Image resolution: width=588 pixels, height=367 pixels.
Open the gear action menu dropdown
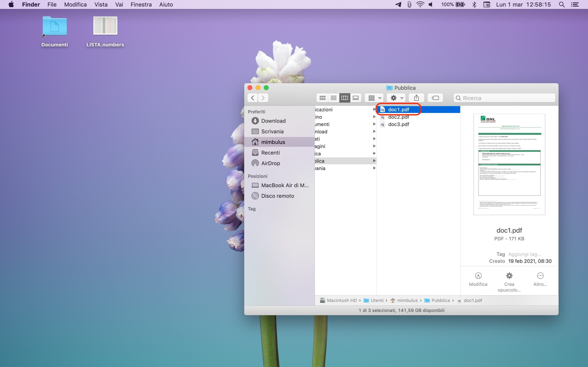[396, 98]
